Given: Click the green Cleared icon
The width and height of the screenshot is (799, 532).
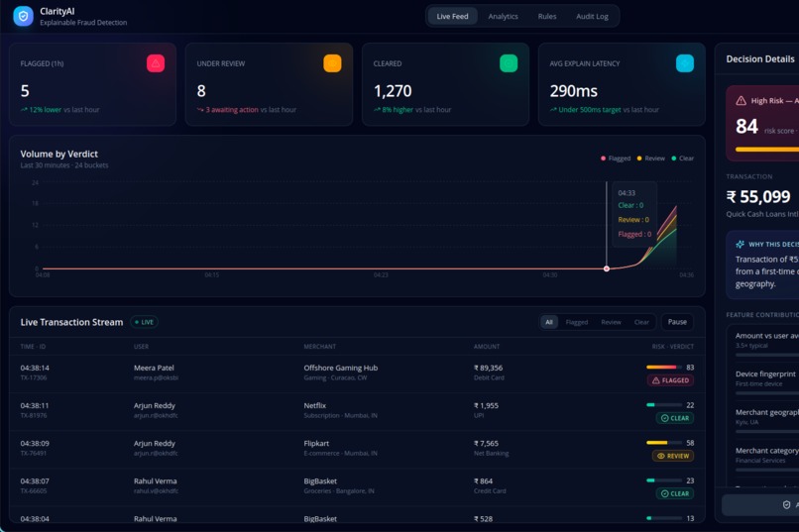Looking at the screenshot, I should click(509, 63).
